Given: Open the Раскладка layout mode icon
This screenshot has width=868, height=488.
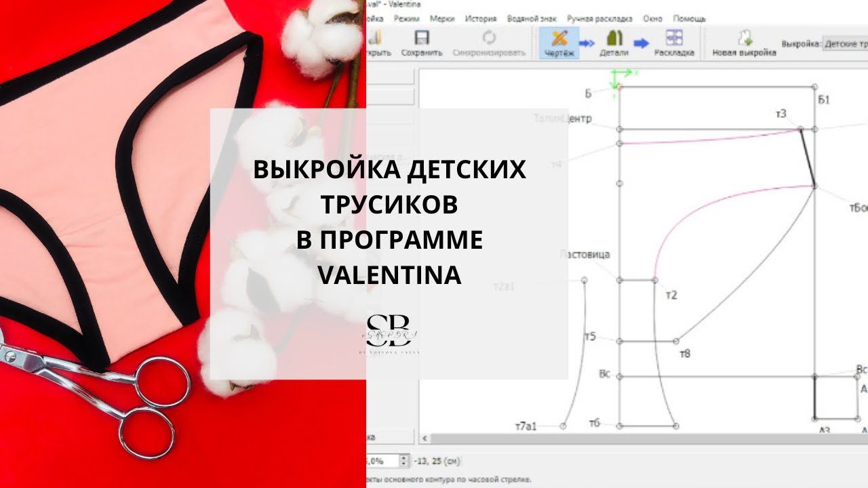Looking at the screenshot, I should [674, 38].
